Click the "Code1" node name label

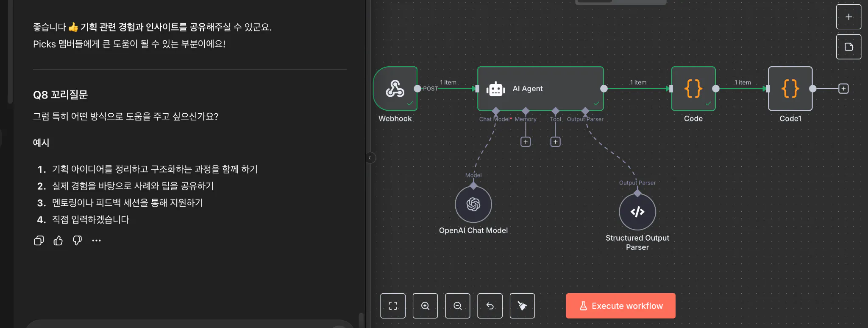tap(790, 118)
